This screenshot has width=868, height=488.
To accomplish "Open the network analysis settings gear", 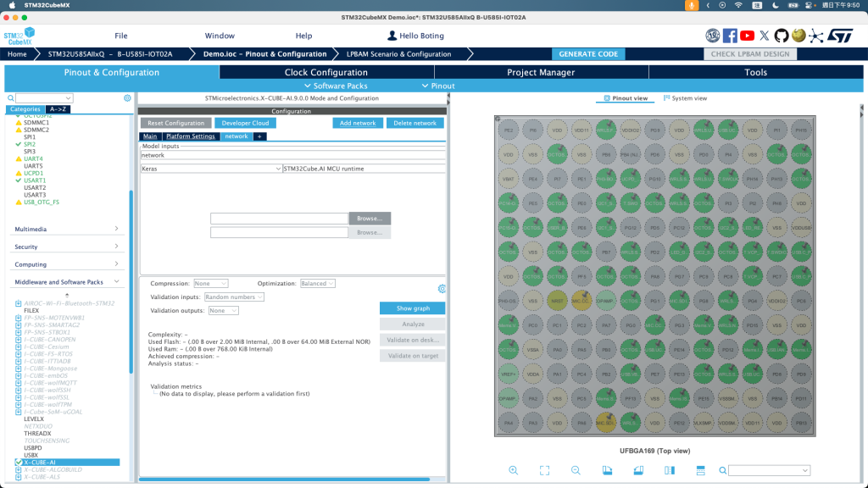I will 442,289.
